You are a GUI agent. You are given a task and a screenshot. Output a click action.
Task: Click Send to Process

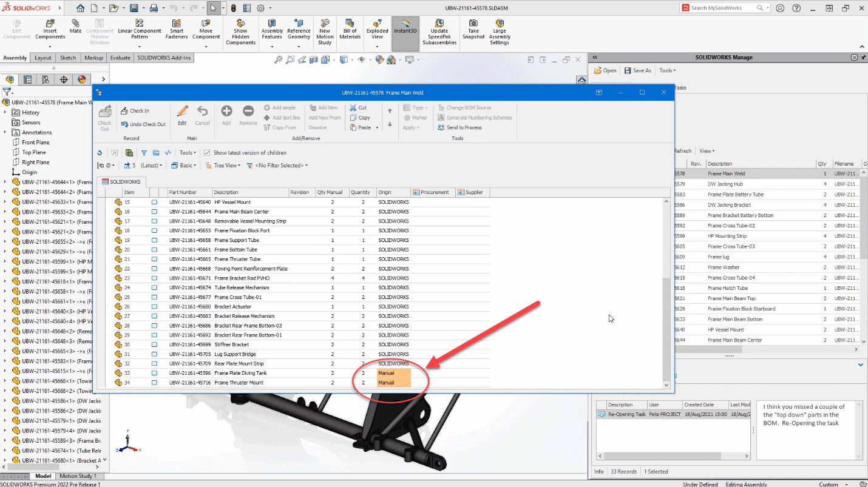click(459, 127)
